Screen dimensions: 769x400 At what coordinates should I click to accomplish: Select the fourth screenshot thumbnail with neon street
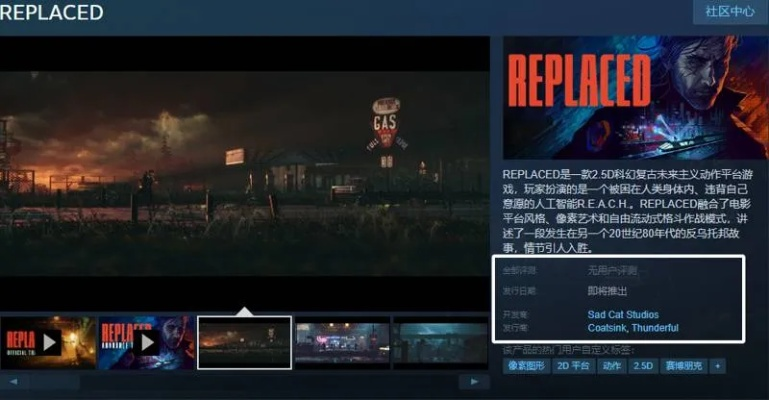tap(341, 343)
